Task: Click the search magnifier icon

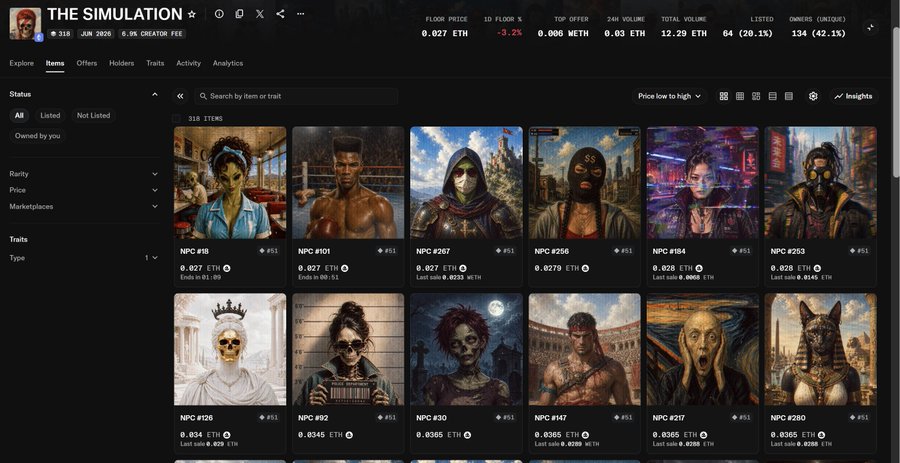Action: pos(203,96)
